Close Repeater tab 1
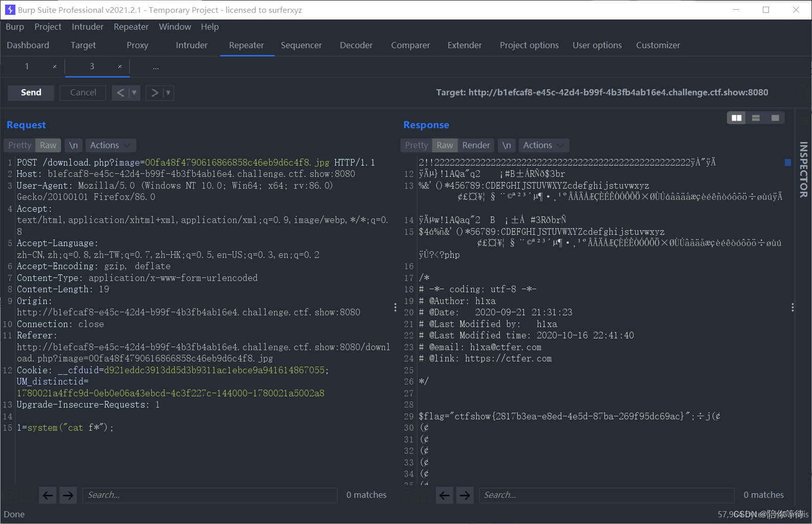The image size is (812, 524). click(55, 67)
